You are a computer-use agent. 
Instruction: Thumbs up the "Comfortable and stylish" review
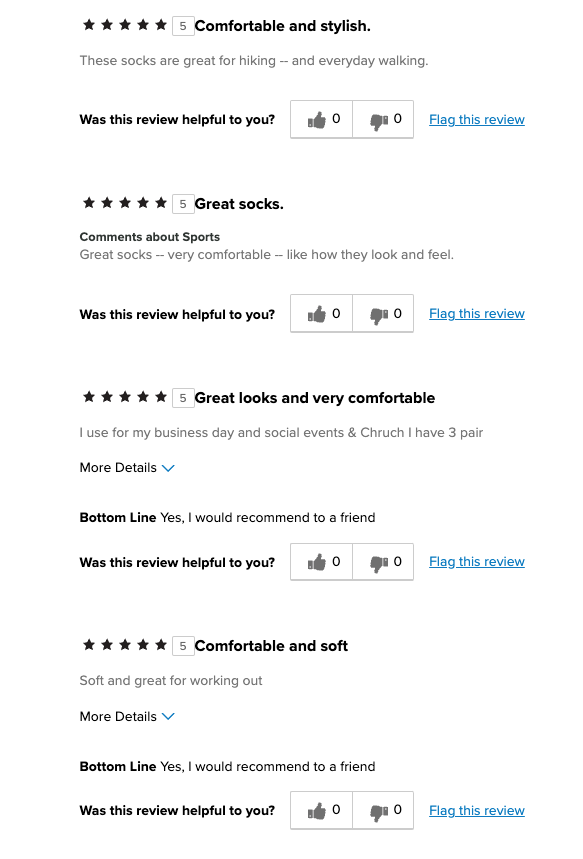point(322,119)
